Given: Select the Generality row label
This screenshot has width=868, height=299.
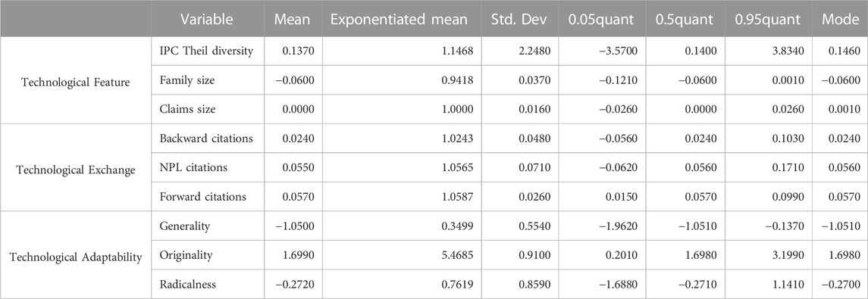Looking at the screenshot, I should point(181,226).
